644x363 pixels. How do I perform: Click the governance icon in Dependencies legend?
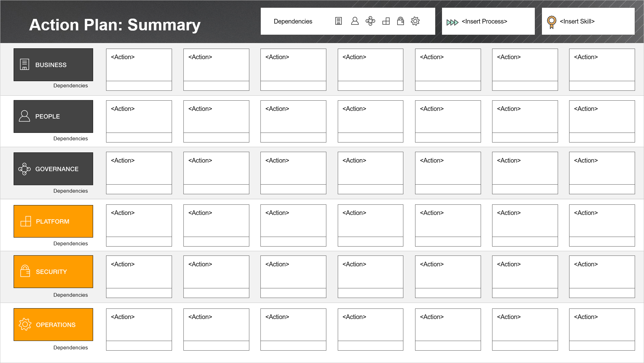(370, 21)
